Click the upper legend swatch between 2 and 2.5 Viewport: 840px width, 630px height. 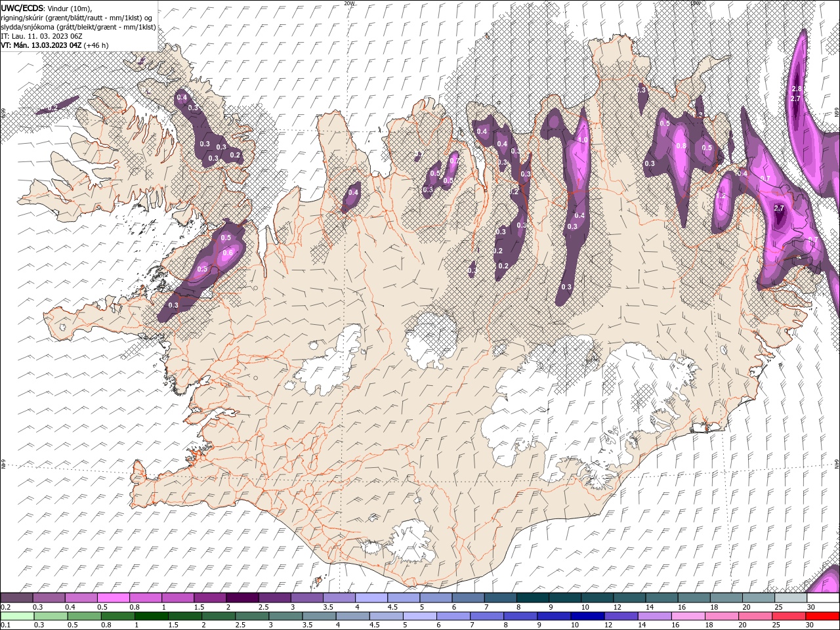tap(242, 598)
